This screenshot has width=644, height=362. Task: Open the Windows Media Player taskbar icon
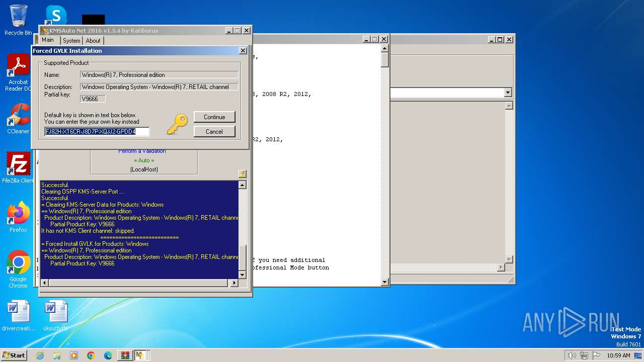(x=74, y=355)
